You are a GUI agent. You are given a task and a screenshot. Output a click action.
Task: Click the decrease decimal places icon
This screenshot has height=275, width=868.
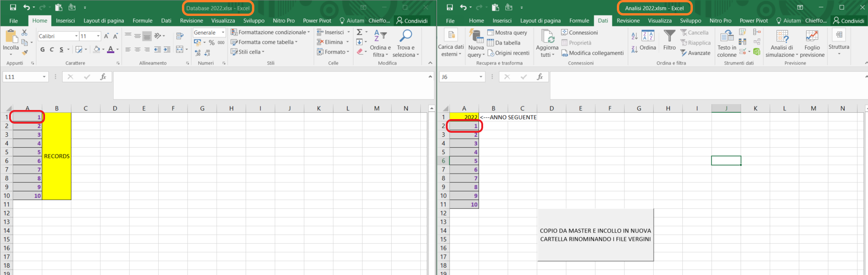[207, 53]
